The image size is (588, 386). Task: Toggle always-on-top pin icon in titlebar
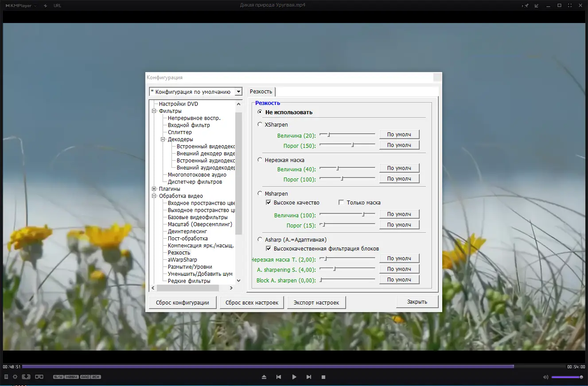point(526,5)
